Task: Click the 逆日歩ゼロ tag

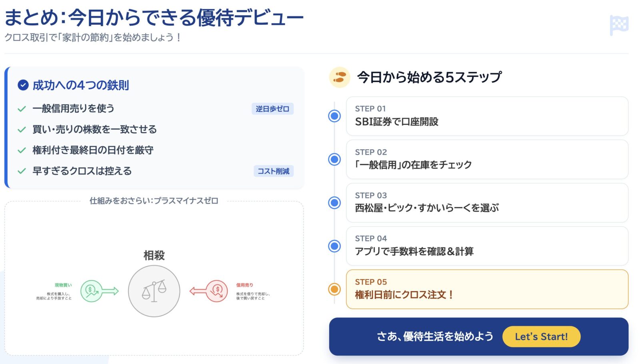Action: (272, 109)
